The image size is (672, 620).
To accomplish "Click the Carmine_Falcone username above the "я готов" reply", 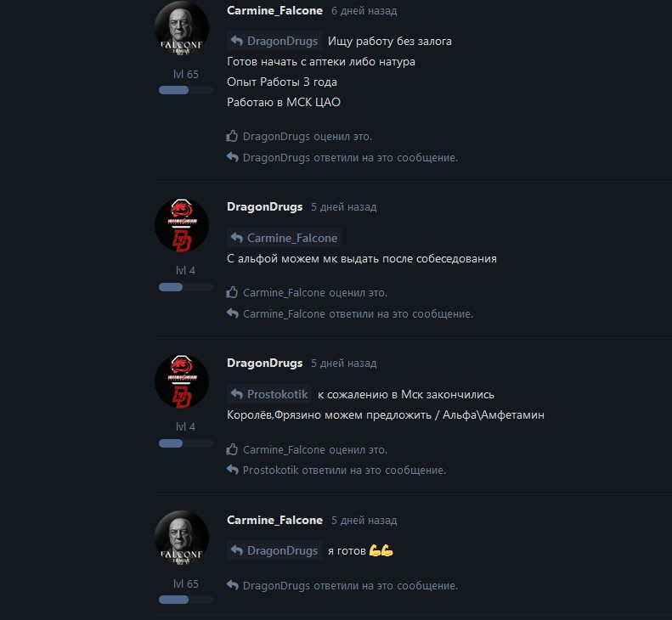I will point(274,520).
